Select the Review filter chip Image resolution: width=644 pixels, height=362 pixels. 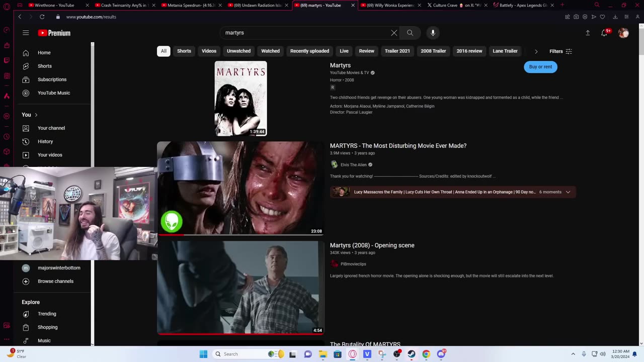(366, 51)
